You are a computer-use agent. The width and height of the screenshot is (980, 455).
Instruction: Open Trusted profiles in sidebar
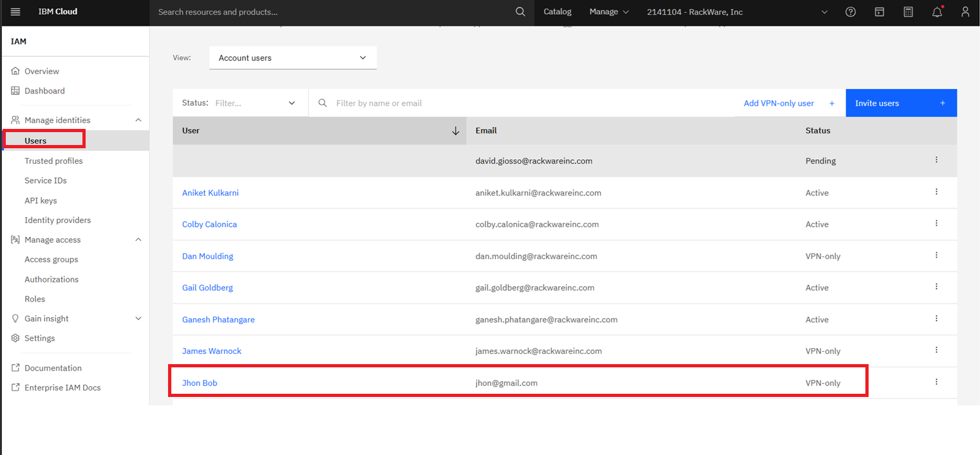tap(53, 161)
